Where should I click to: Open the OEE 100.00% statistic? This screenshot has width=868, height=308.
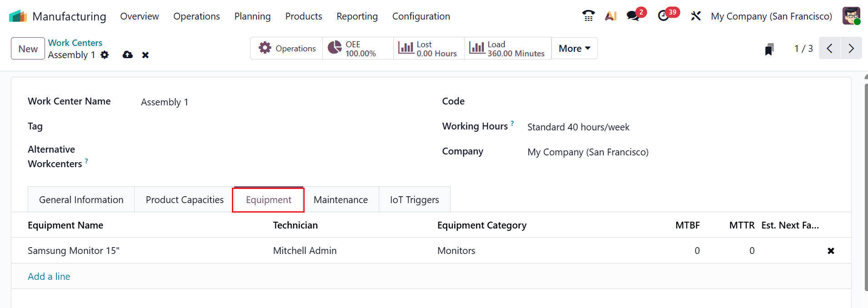(358, 48)
